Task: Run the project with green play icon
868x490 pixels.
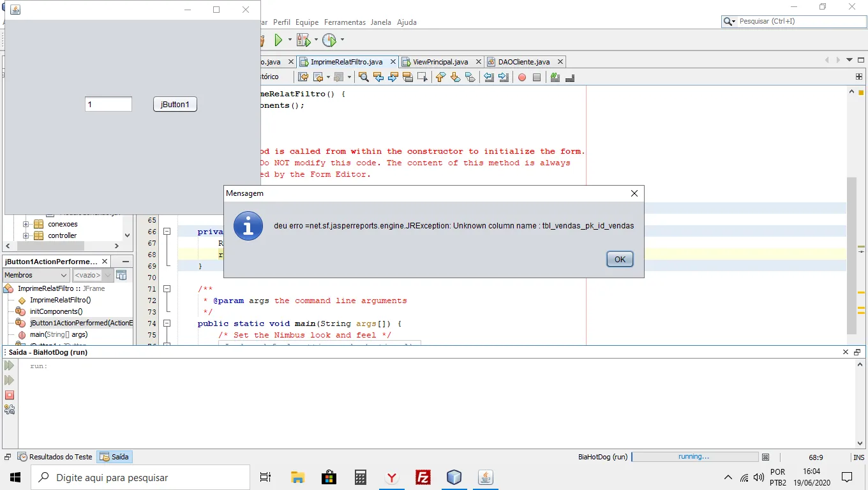Action: point(278,40)
